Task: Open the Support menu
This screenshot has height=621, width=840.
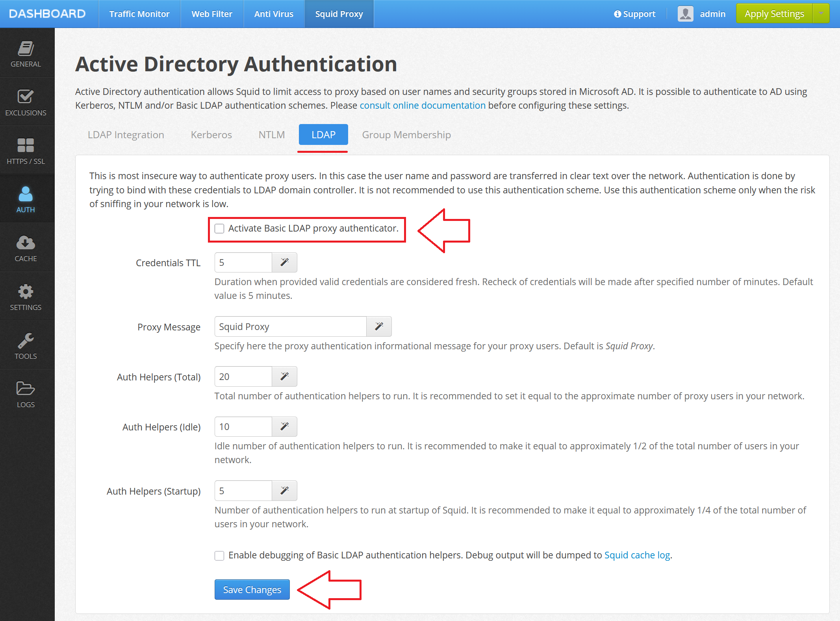Action: [634, 14]
